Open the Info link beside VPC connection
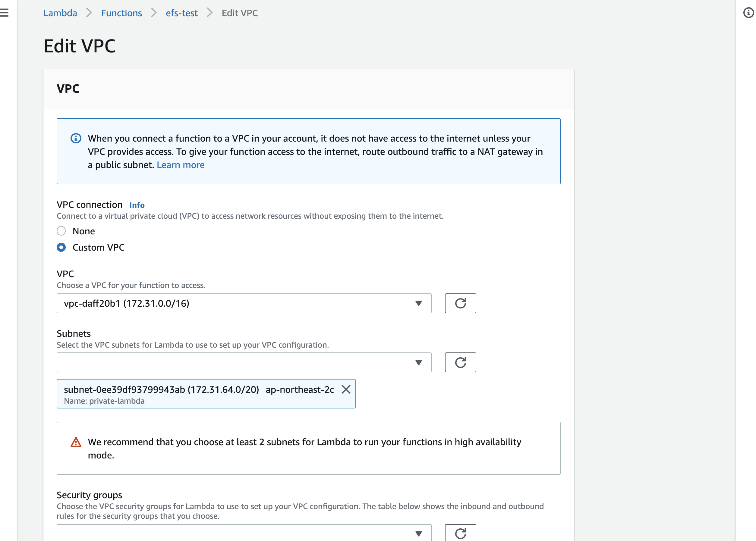 [x=137, y=205]
